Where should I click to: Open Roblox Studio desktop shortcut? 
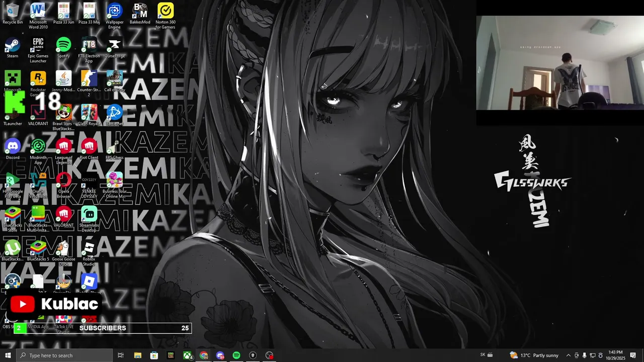(89, 252)
